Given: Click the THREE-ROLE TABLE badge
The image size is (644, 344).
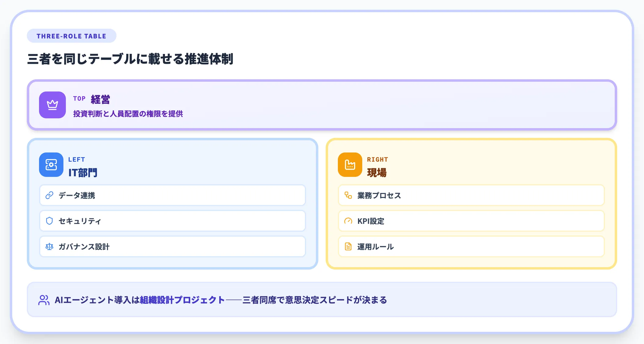Looking at the screenshot, I should coord(71,36).
